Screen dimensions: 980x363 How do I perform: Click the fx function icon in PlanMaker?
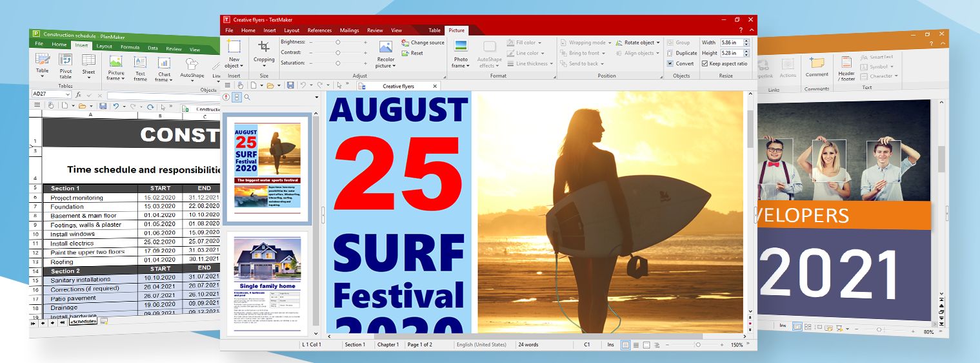coord(79,94)
